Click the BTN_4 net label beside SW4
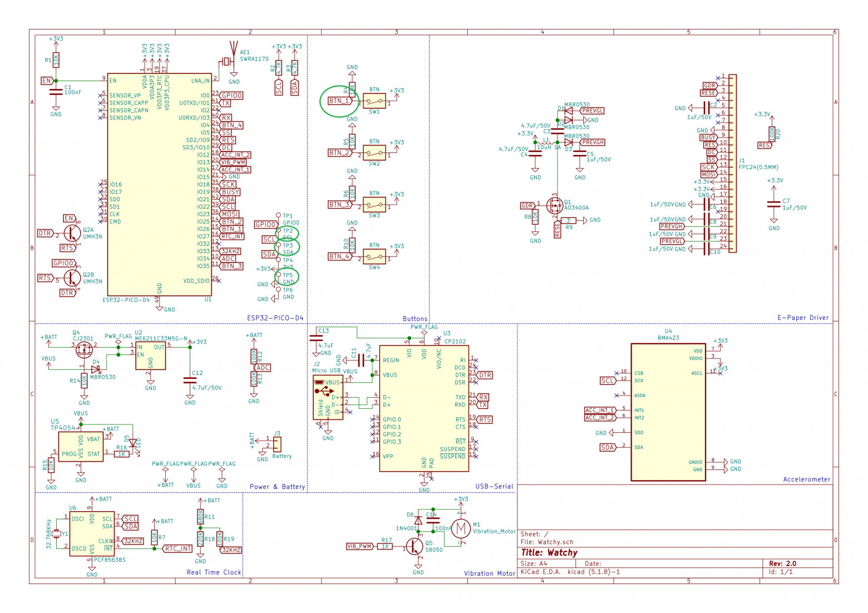Image resolution: width=868 pixels, height=613 pixels. coord(339,256)
